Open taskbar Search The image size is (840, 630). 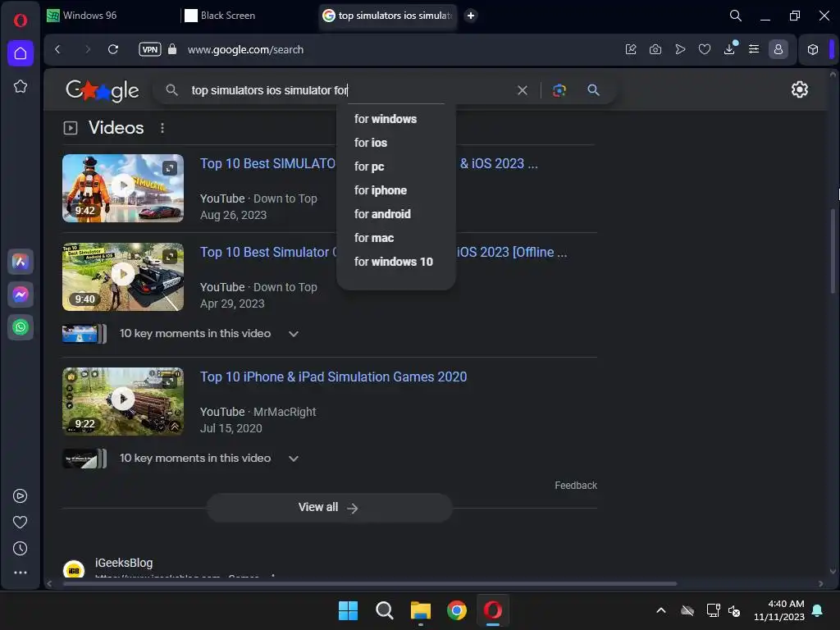[x=384, y=610]
